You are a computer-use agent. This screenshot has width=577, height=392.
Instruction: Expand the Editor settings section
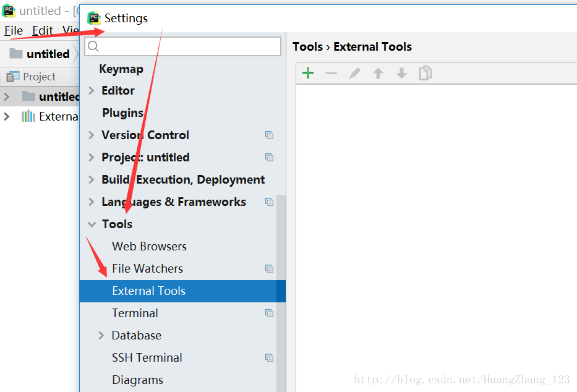pyautogui.click(x=92, y=91)
